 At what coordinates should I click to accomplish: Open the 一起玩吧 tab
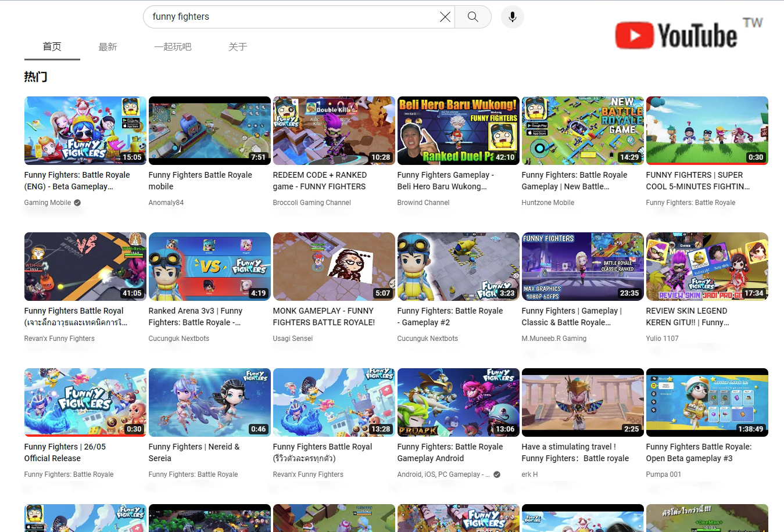click(173, 47)
